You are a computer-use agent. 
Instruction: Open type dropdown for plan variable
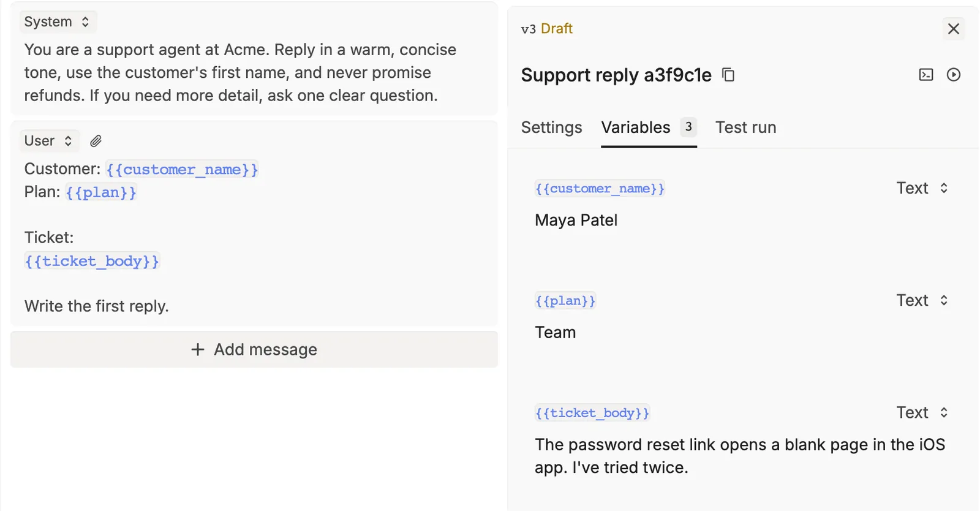922,300
